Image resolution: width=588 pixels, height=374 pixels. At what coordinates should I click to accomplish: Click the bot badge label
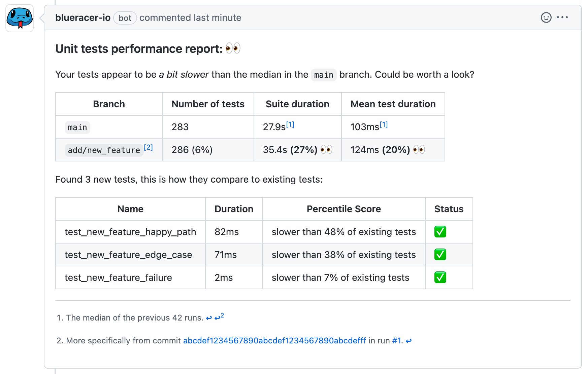coord(125,18)
